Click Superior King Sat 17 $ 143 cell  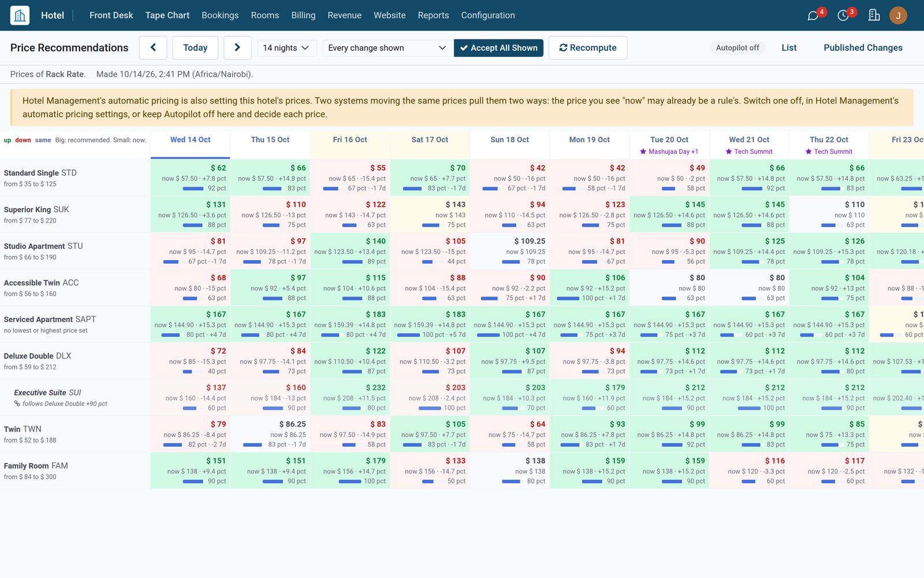point(430,214)
